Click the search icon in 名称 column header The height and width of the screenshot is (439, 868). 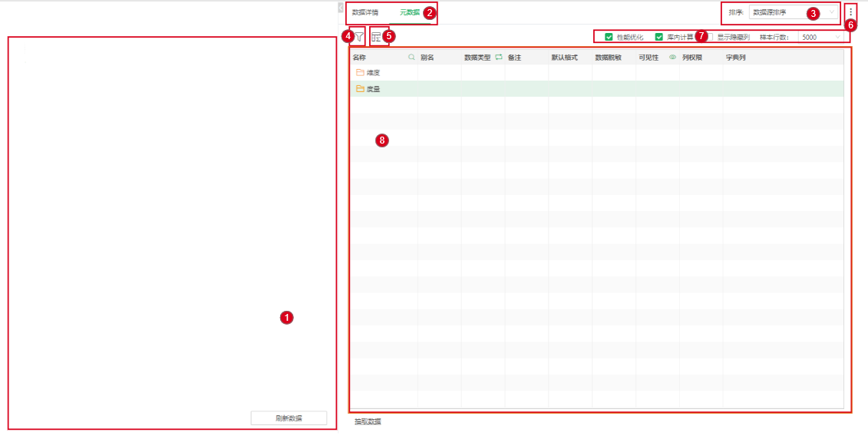click(x=411, y=58)
